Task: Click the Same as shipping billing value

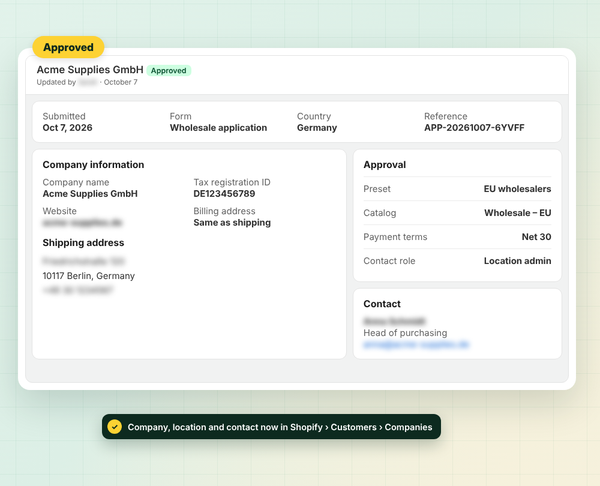Action: tap(232, 223)
